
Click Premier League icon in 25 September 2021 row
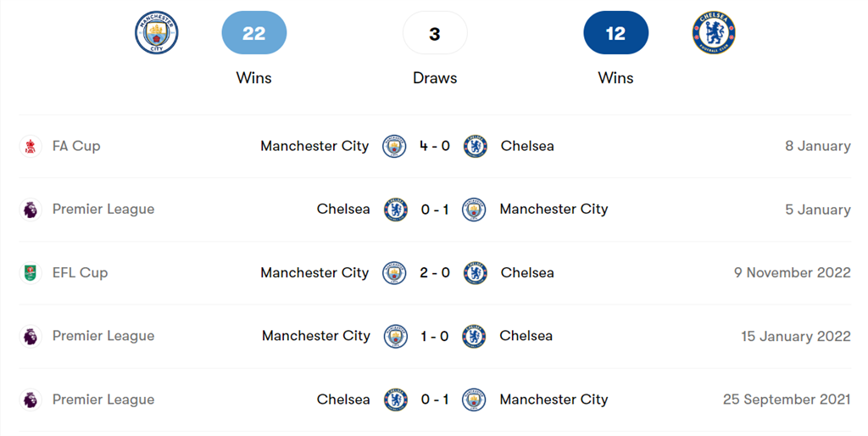[x=31, y=400]
